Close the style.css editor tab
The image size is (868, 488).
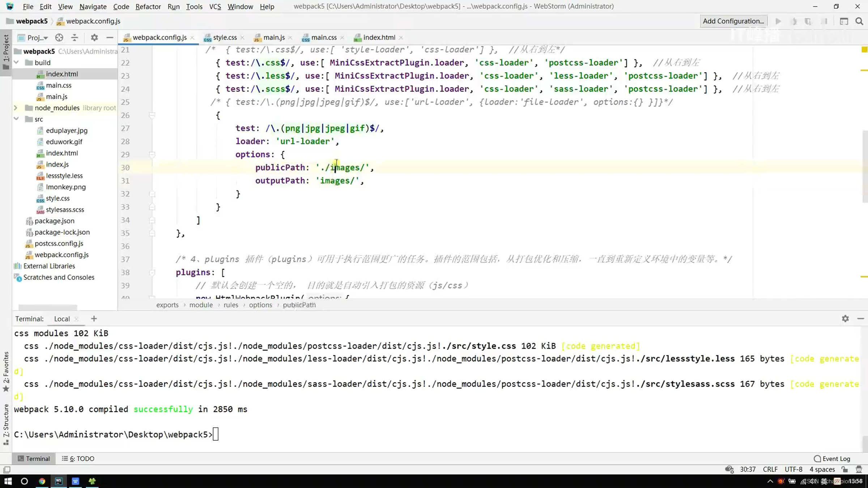click(242, 38)
